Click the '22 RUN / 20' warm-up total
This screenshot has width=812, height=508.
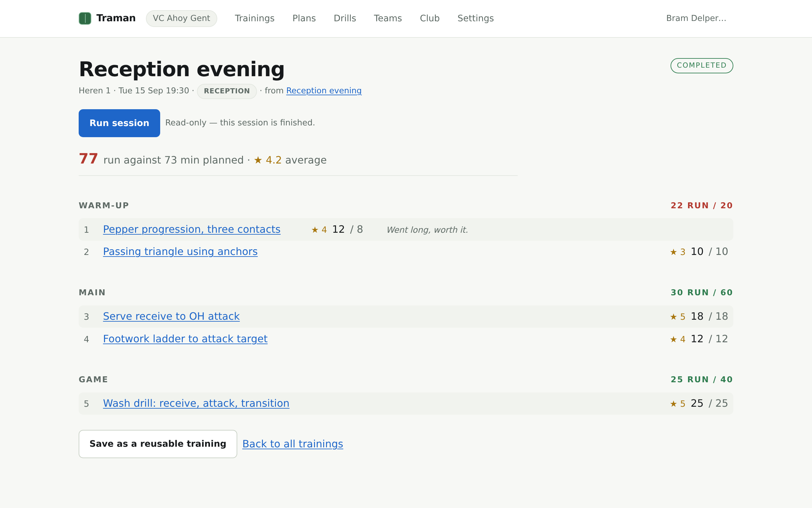(702, 206)
